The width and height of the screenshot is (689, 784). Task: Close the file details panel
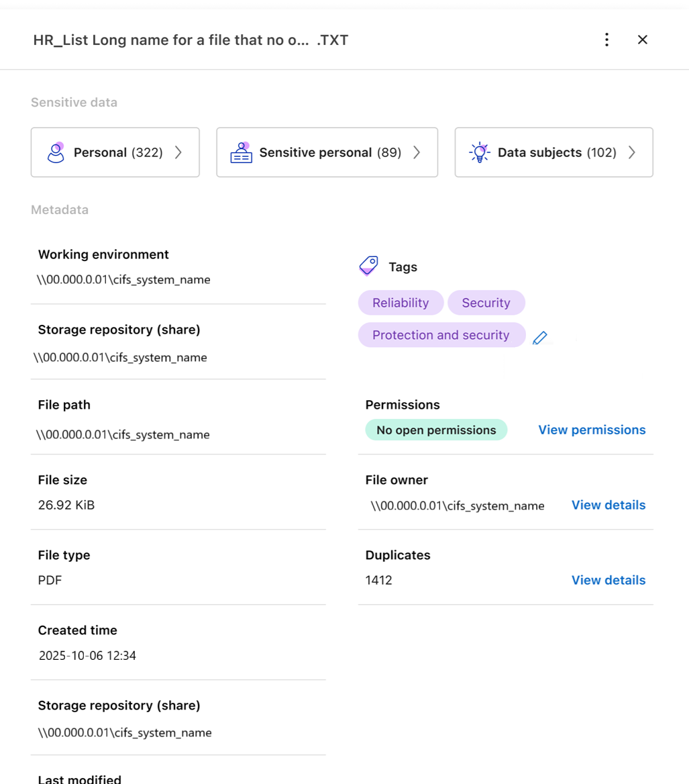click(x=642, y=40)
